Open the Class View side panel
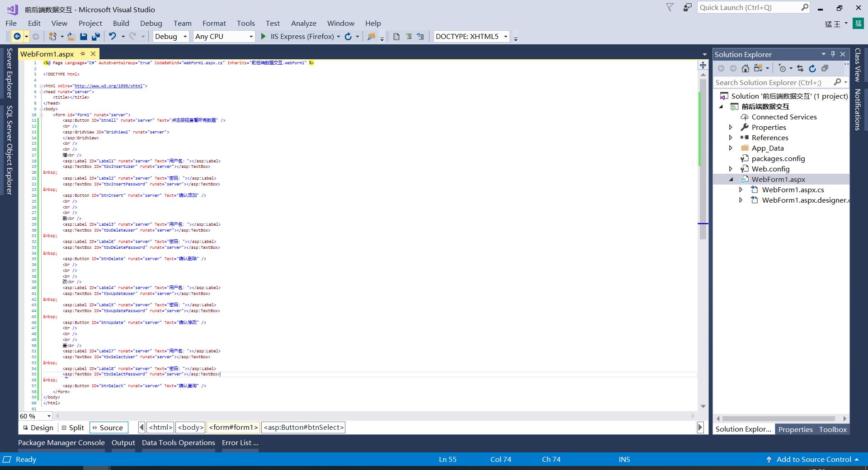 [x=858, y=65]
